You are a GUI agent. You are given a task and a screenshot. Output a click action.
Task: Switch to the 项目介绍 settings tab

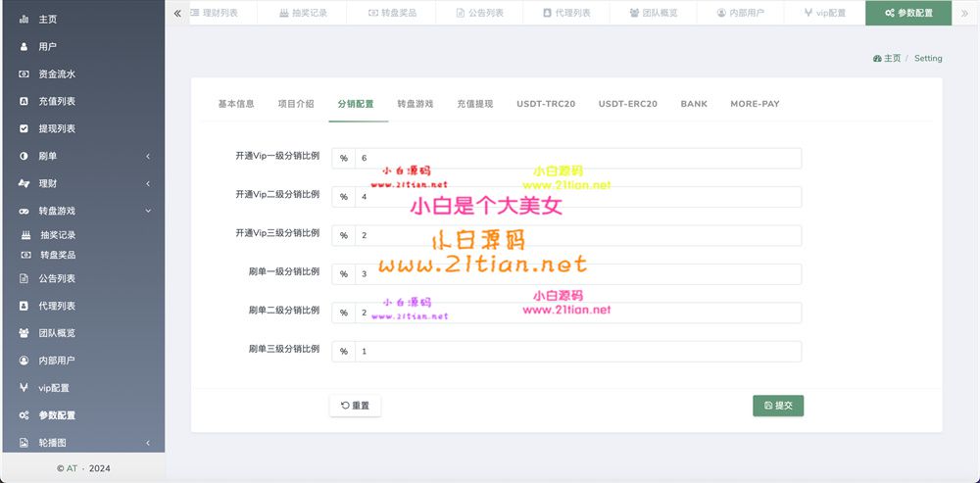tap(296, 104)
